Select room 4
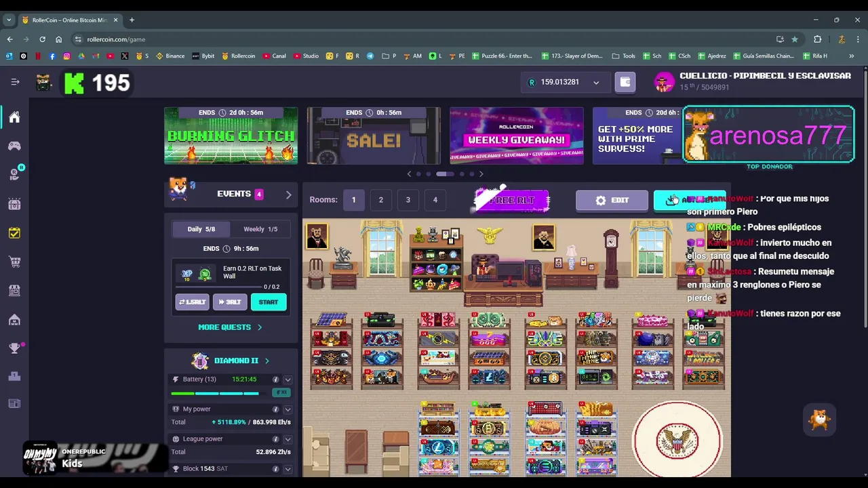868x488 pixels. 435,200
